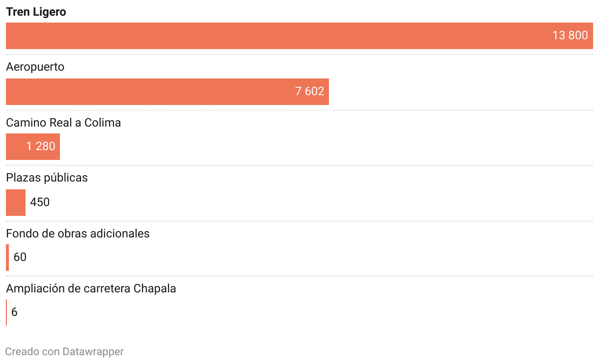599x364 pixels.
Task: Click the Datawrapper word in footer
Action: click(x=93, y=352)
